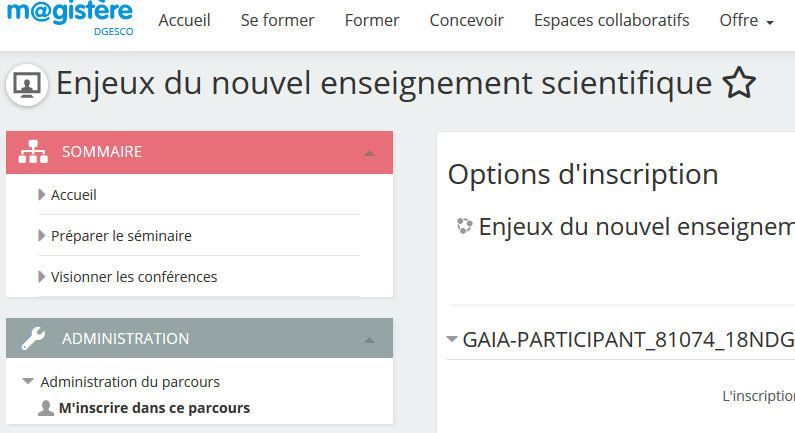Image resolution: width=795 pixels, height=433 pixels.
Task: Select Former in the navigation bar
Action: coord(371,21)
